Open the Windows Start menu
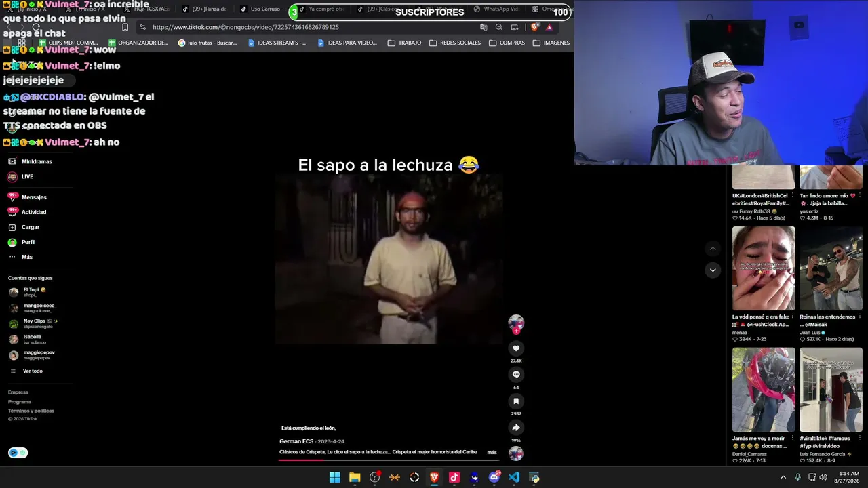868x488 pixels. point(334,477)
